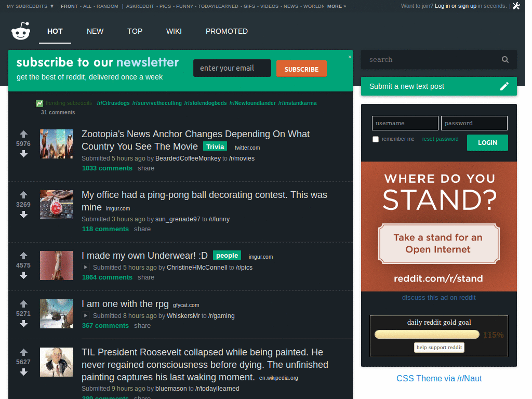Upvote the Zootopia News Anchor post
Viewport: 532px width, 399px height.
tap(23, 134)
